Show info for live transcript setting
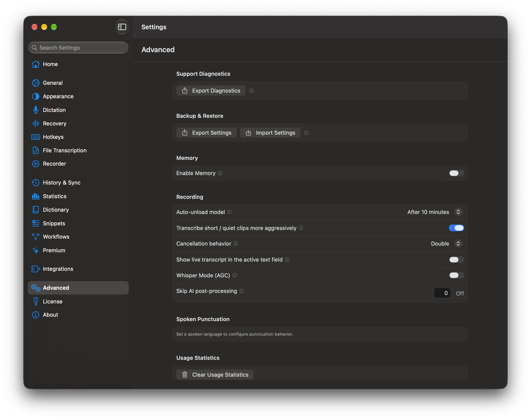 pyautogui.click(x=287, y=260)
